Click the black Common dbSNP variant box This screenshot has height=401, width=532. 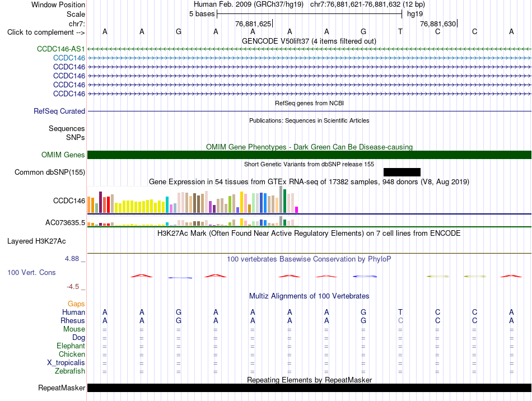[x=402, y=172]
